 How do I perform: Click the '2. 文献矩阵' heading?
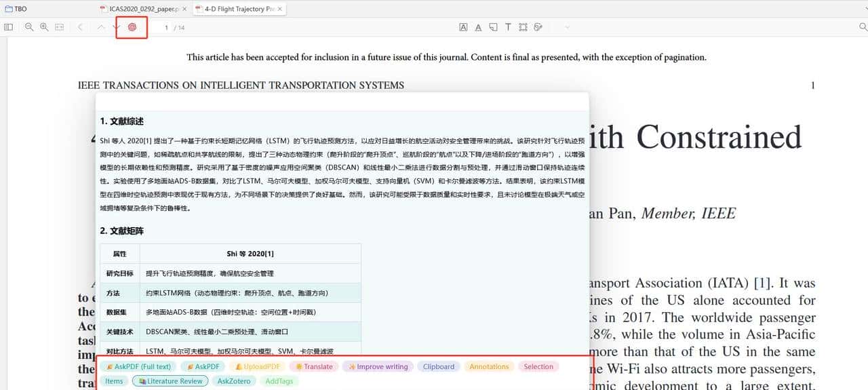pyautogui.click(x=122, y=231)
